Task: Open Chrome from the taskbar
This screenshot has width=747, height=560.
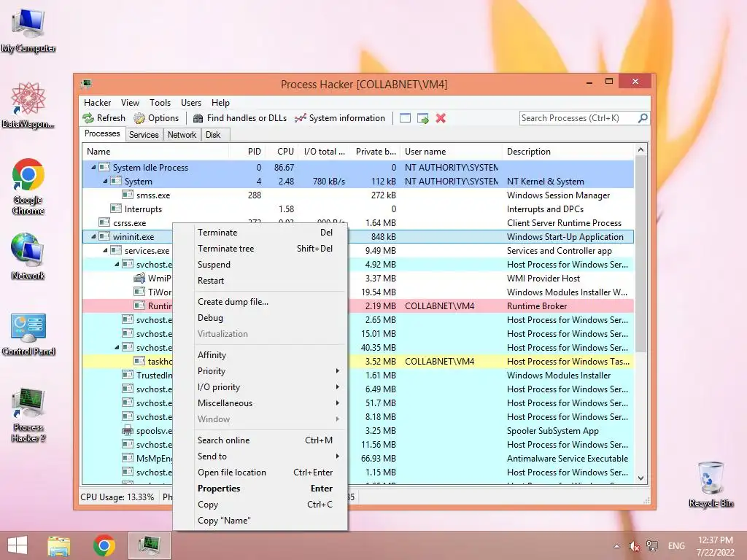Action: [104, 545]
